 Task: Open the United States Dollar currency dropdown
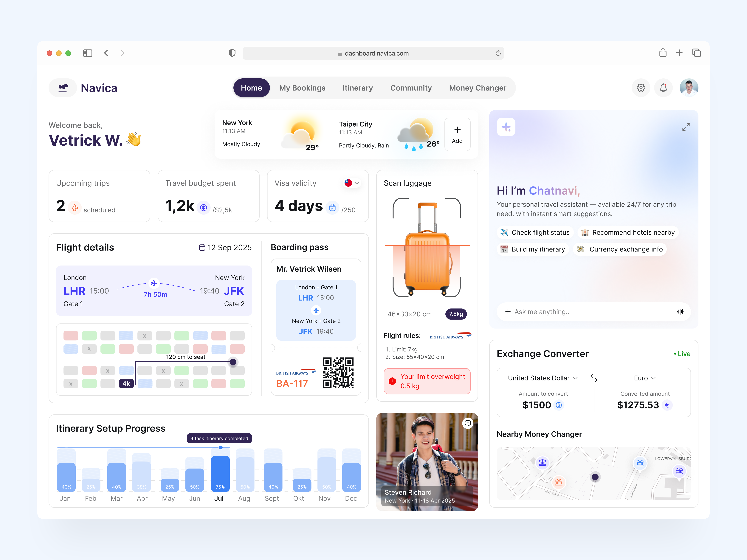point(542,378)
